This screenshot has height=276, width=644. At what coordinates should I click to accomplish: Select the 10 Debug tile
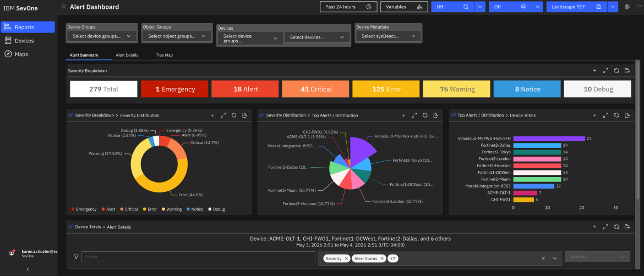(x=598, y=89)
